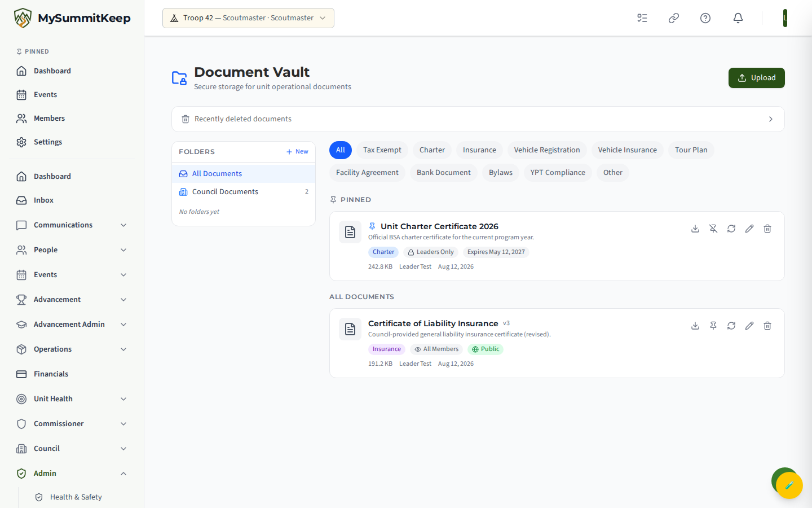Click the MySummitKeep logo
812x508 pixels.
[x=72, y=18]
